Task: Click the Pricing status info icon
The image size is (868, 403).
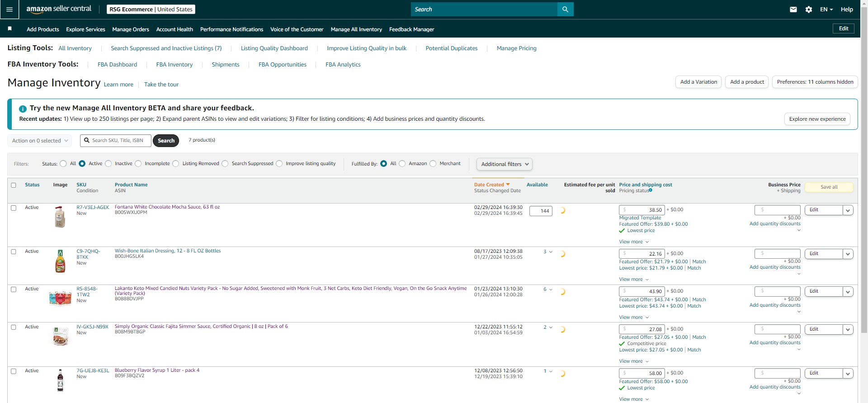Action: coord(651,190)
